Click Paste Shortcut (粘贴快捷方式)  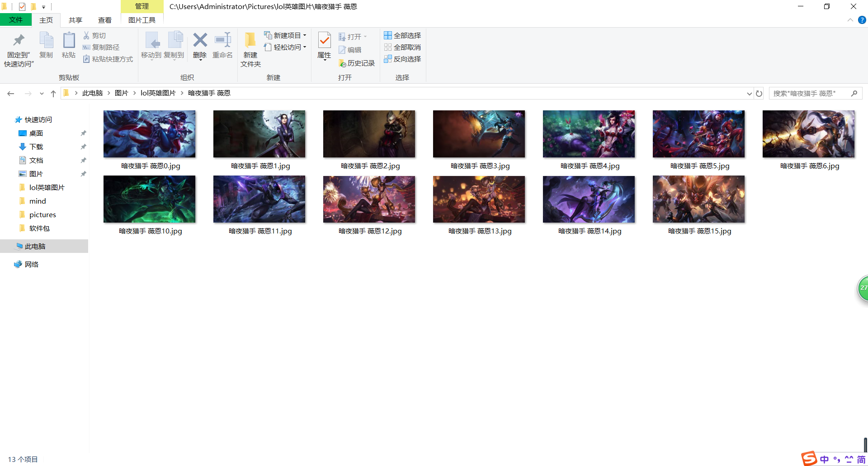108,59
